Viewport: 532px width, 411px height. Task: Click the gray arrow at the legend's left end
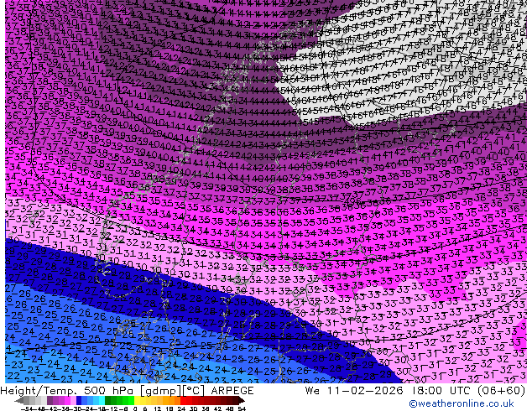[x=19, y=400]
